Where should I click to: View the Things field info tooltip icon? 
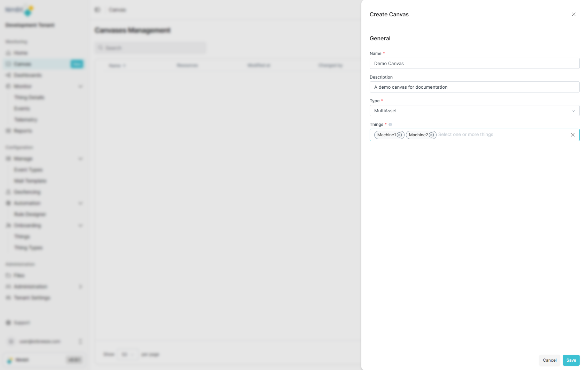pyautogui.click(x=390, y=124)
